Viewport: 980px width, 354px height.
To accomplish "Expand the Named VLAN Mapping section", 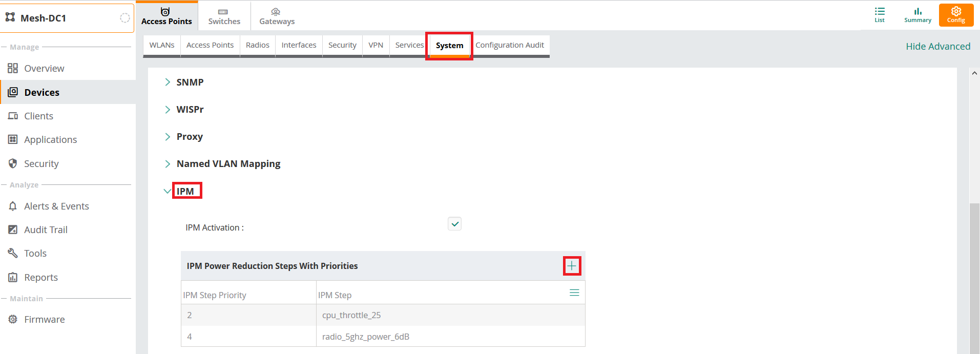I will [x=228, y=163].
